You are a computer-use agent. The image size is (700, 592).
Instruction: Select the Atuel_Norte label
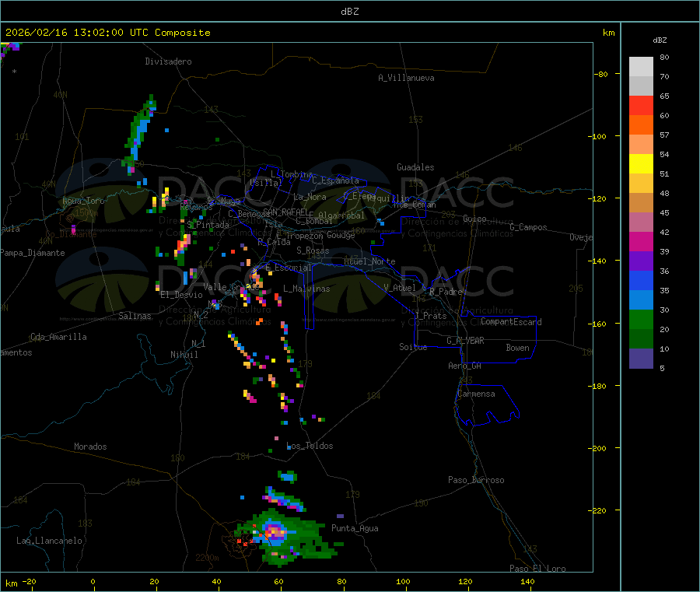point(369,261)
